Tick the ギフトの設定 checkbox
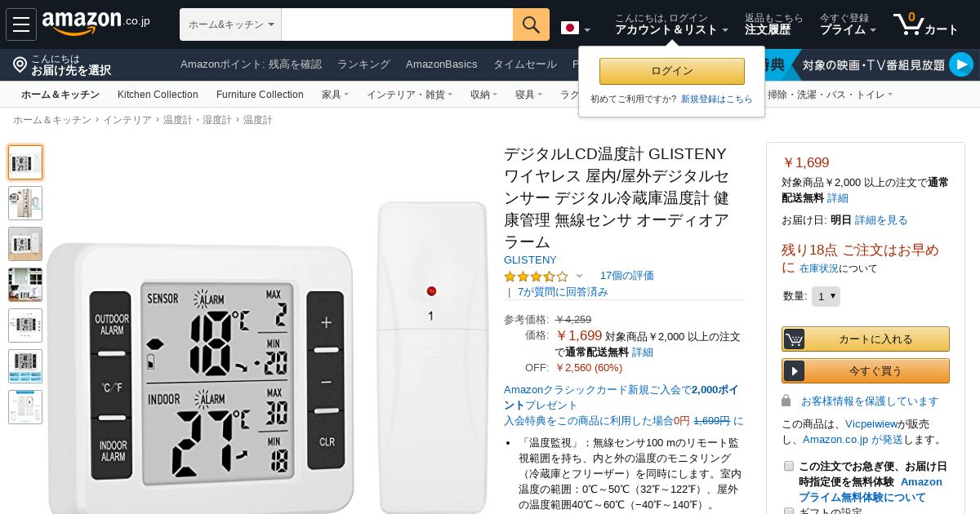The height and width of the screenshot is (514, 980). [x=789, y=512]
